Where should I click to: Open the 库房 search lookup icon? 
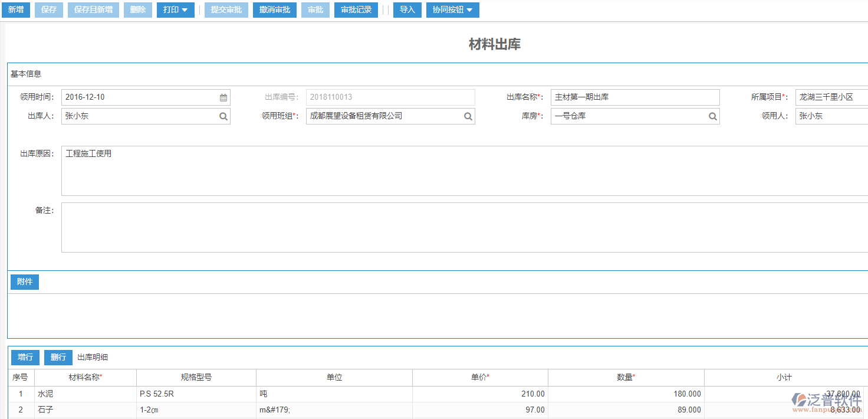pos(712,116)
